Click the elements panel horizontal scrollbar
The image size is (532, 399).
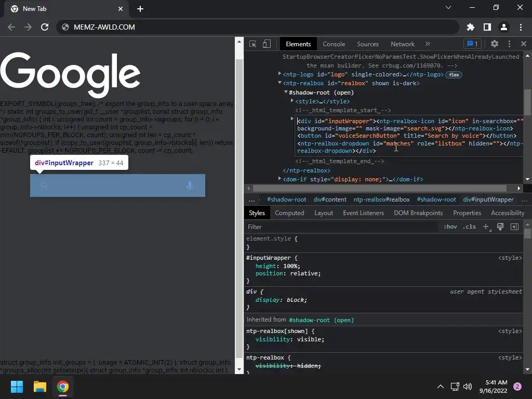379,188
